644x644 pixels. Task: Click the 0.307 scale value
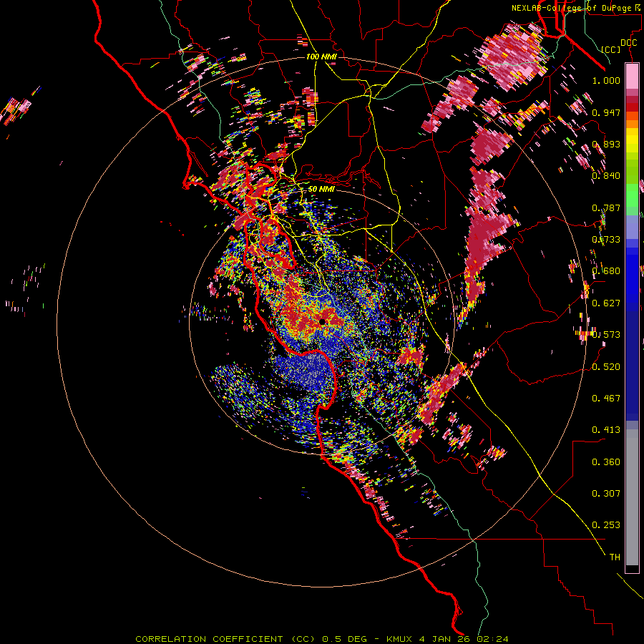(x=606, y=494)
